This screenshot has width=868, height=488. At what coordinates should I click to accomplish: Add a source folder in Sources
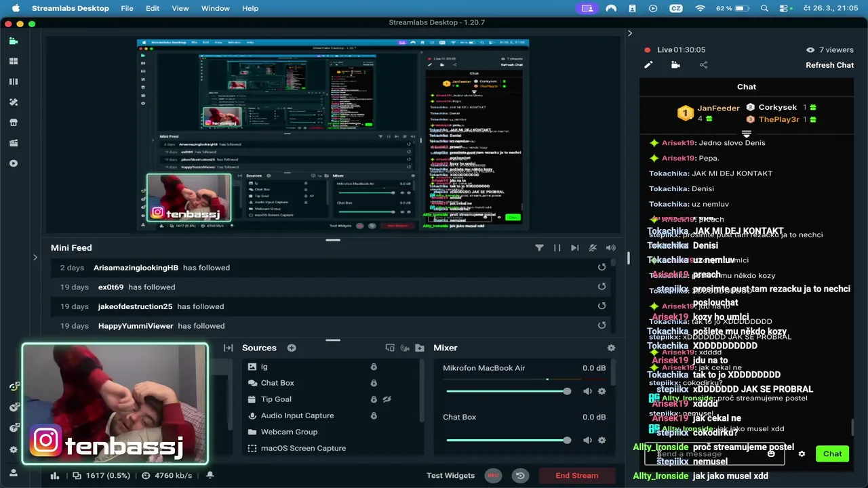(420, 348)
